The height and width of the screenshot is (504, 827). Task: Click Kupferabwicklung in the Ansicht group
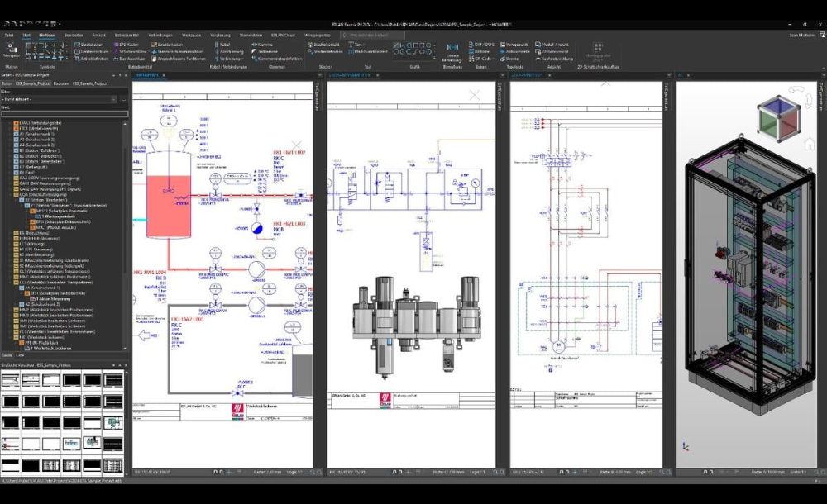coord(554,59)
